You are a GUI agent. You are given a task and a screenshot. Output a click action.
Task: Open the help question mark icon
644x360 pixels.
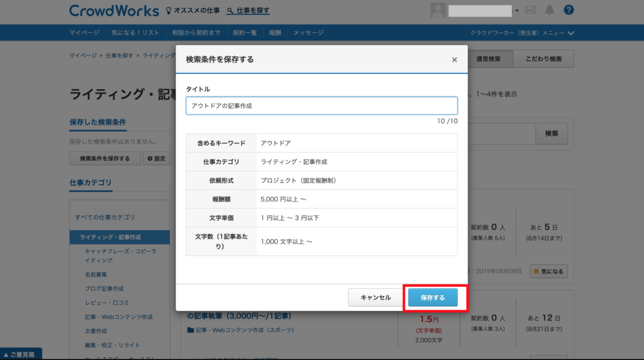click(x=569, y=10)
